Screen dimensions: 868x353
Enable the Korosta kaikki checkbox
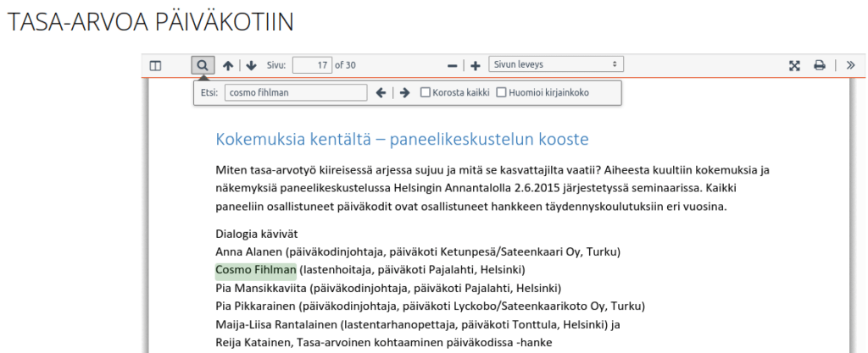click(426, 92)
